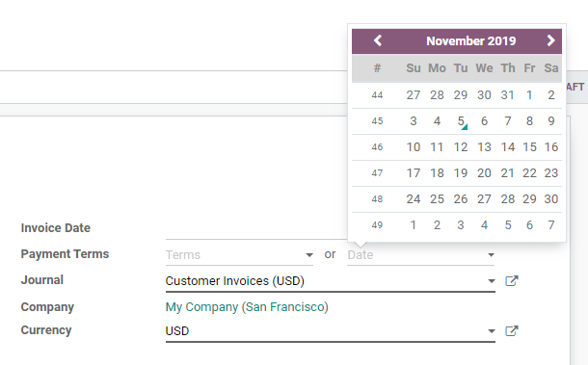
Task: Select November 5 in the calendar
Action: [x=461, y=121]
